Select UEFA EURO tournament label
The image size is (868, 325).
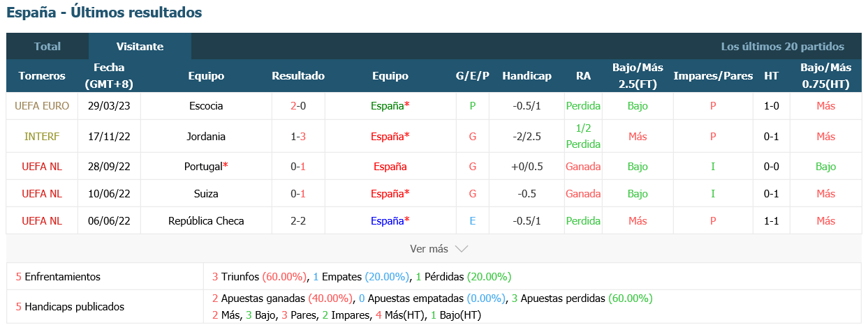pos(42,106)
